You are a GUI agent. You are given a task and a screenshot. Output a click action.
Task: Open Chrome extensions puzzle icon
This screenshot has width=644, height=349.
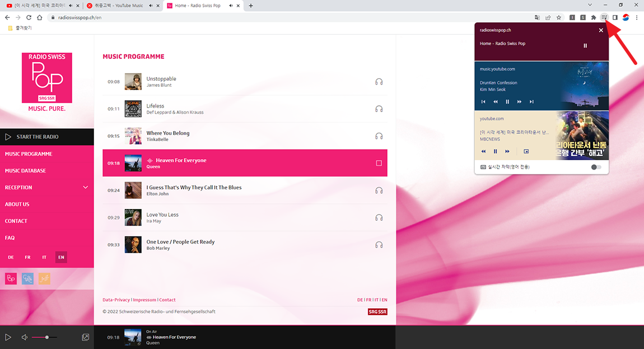click(594, 17)
